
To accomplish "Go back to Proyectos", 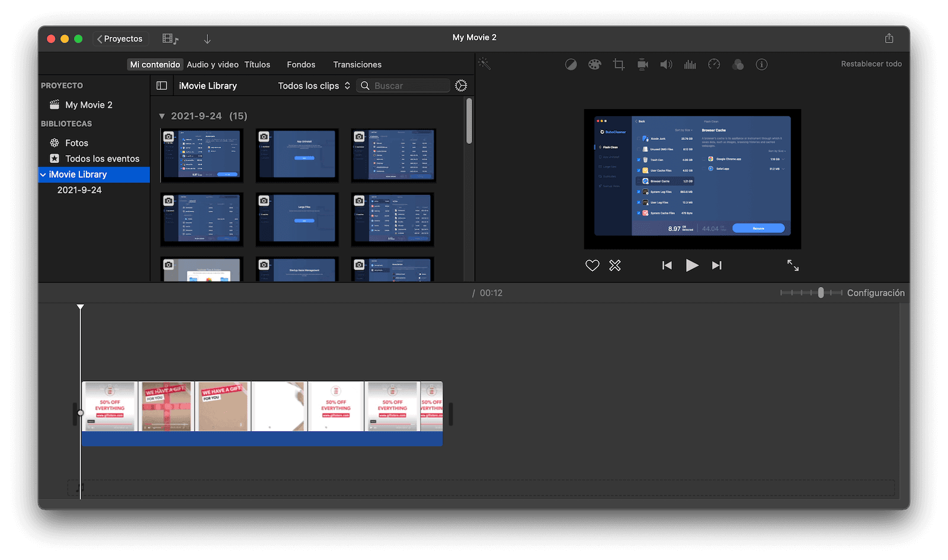I will click(x=120, y=38).
